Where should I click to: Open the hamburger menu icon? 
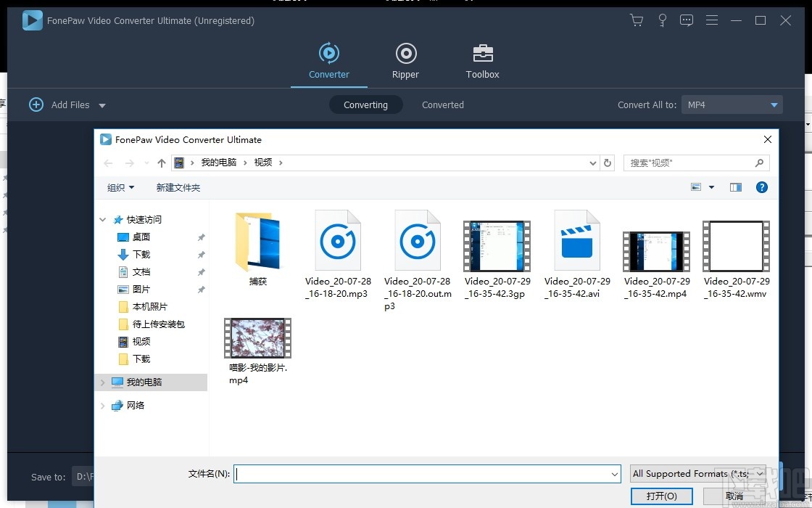click(x=712, y=20)
